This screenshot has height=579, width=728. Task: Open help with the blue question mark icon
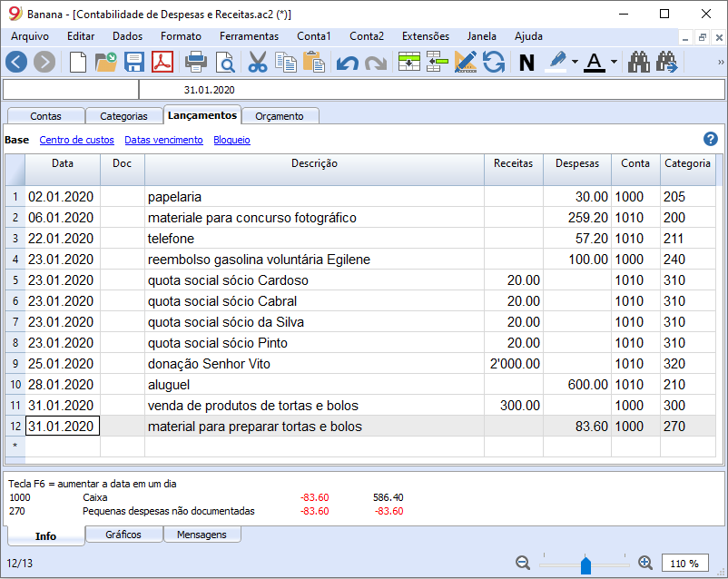(711, 139)
